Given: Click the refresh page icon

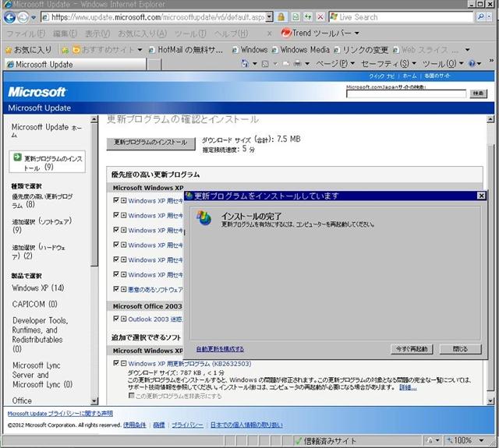Looking at the screenshot, I should point(308,17).
